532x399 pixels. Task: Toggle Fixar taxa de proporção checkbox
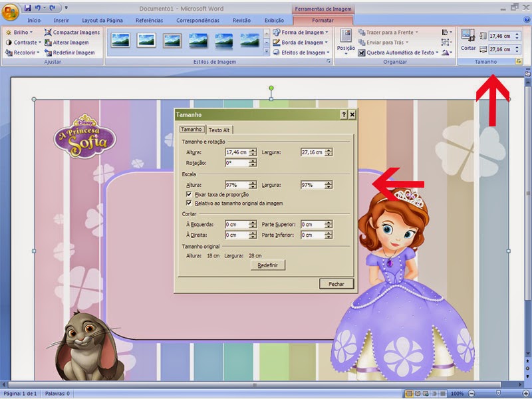pyautogui.click(x=189, y=194)
